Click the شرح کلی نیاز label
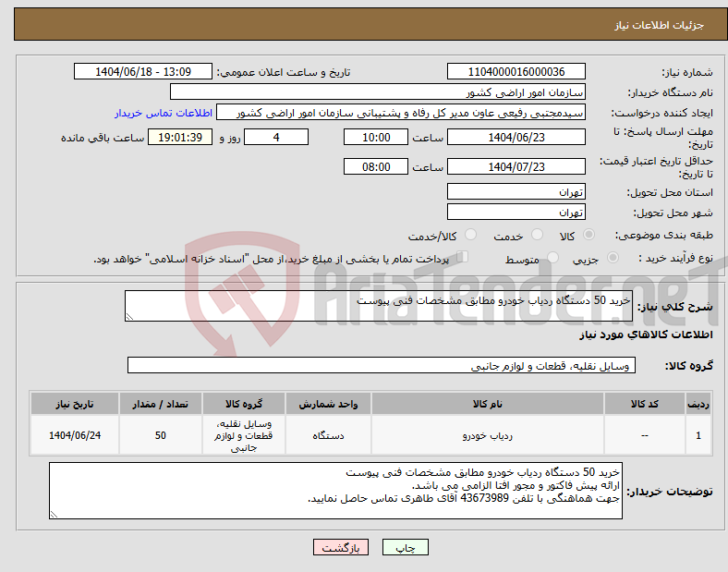This screenshot has width=728, height=572. pyautogui.click(x=674, y=307)
